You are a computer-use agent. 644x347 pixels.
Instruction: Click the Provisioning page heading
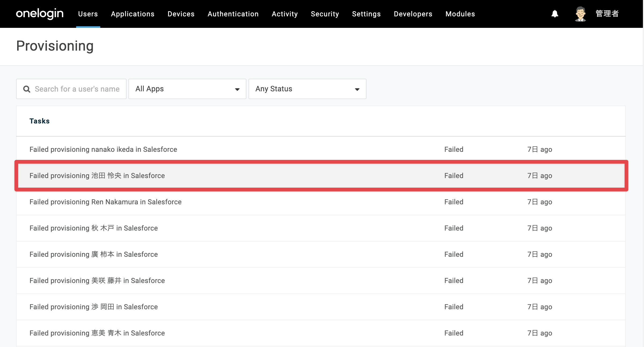(x=55, y=46)
